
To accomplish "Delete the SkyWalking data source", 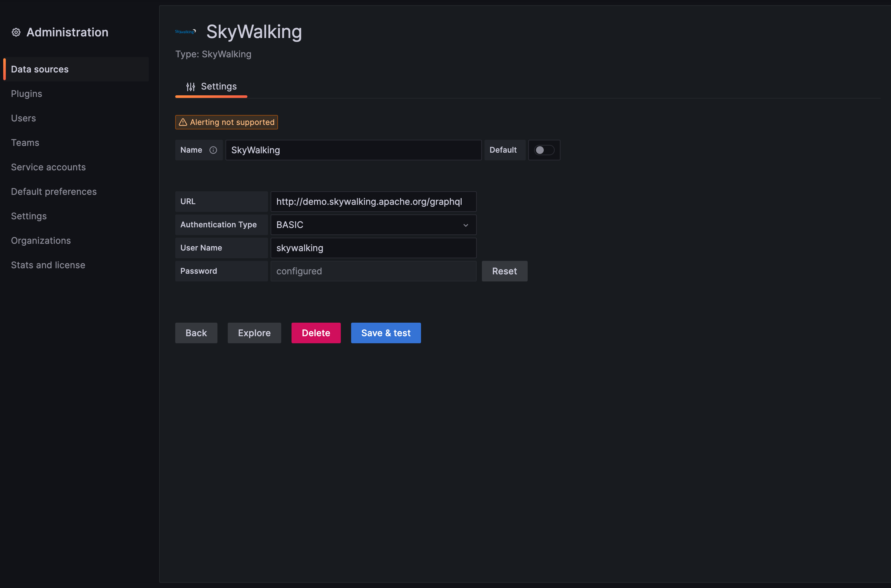I will [x=316, y=333].
